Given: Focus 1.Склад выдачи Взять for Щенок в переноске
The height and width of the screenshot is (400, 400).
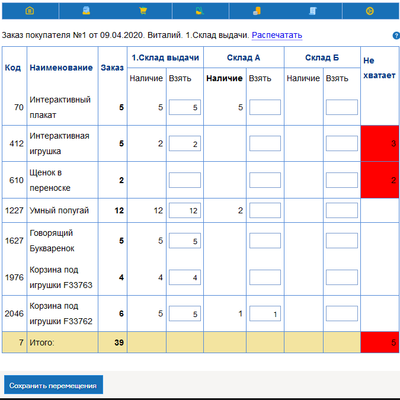Looking at the screenshot, I should click(x=185, y=180).
